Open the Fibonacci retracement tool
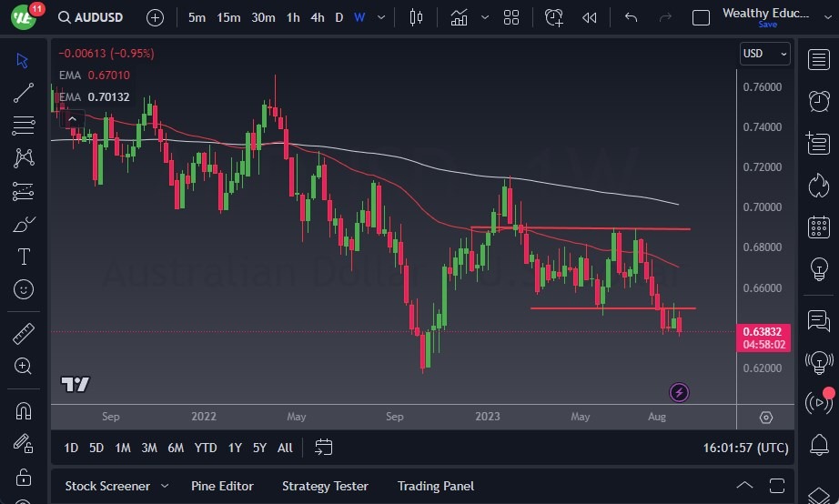 (24, 126)
